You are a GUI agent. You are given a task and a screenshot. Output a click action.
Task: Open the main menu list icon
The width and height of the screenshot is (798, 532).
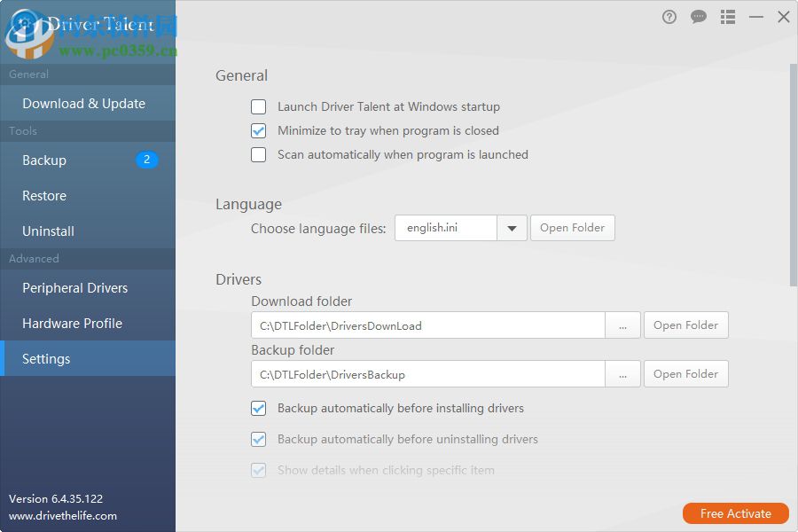tap(728, 18)
